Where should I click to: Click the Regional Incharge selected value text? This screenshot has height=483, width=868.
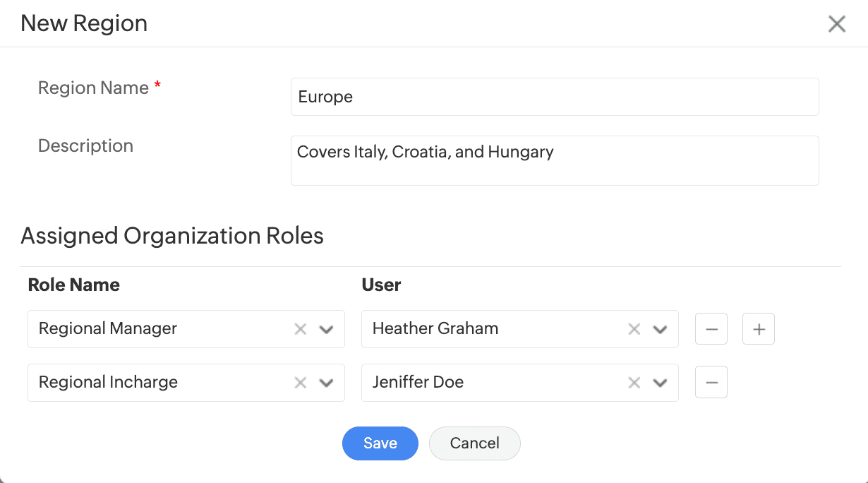tap(108, 383)
